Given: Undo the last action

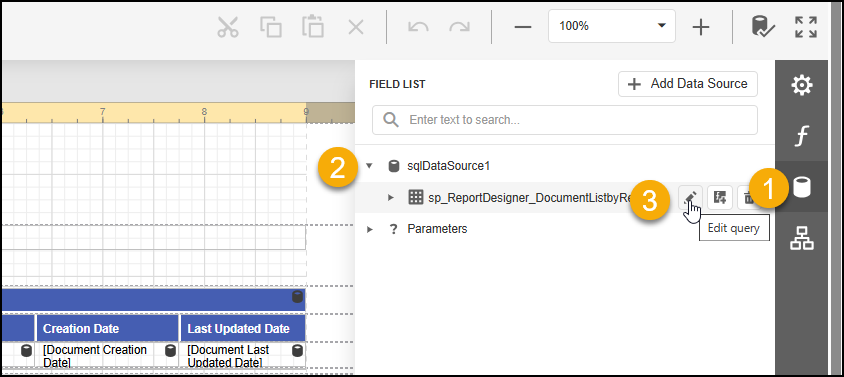Looking at the screenshot, I should pyautogui.click(x=418, y=26).
